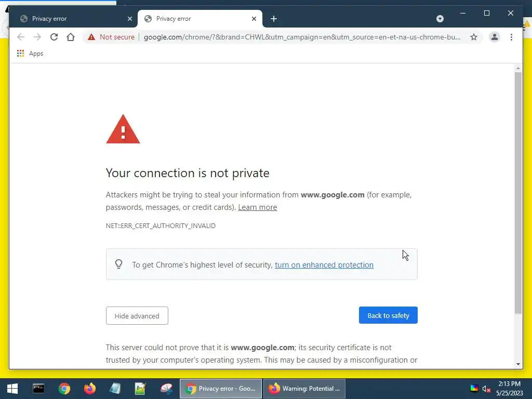This screenshot has width=532, height=399.
Task: Open the taskbar clock showing 2:13 PM
Action: coord(510,389)
